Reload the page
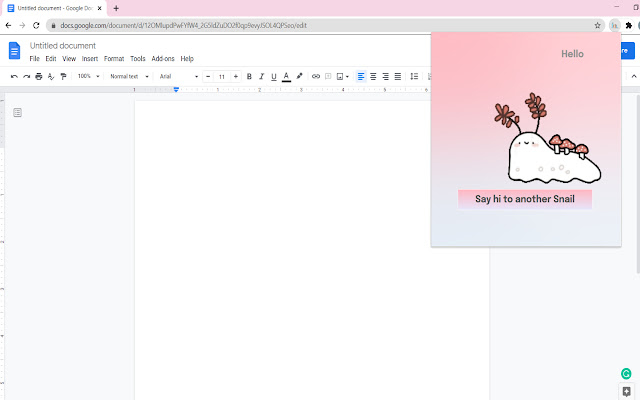This screenshot has height=400, width=640. (x=36, y=25)
